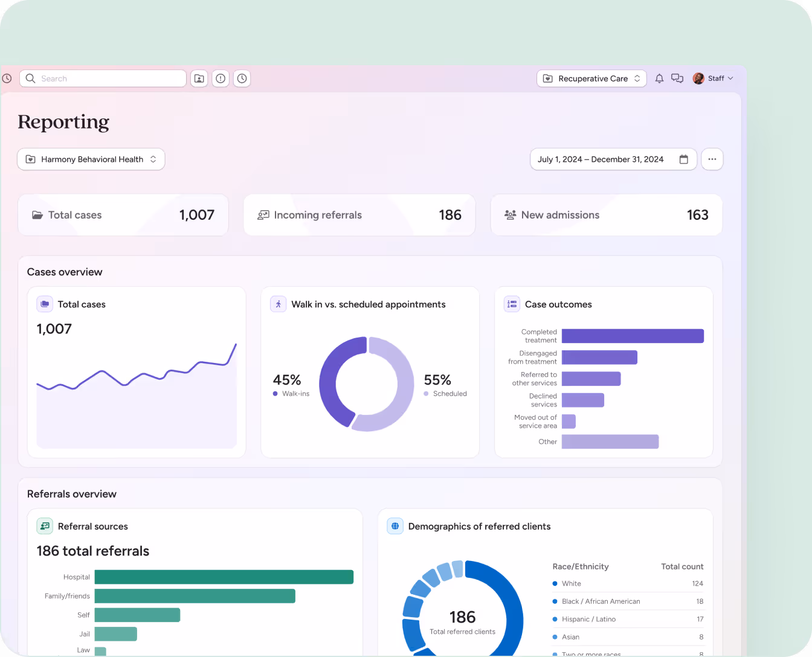Click inside the Search field
The height and width of the screenshot is (657, 812).
(103, 79)
